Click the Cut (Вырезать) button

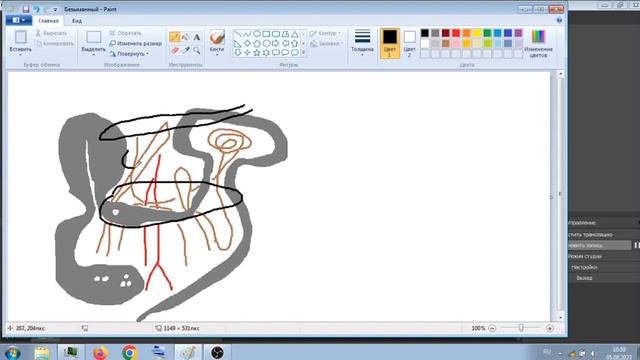[51, 33]
